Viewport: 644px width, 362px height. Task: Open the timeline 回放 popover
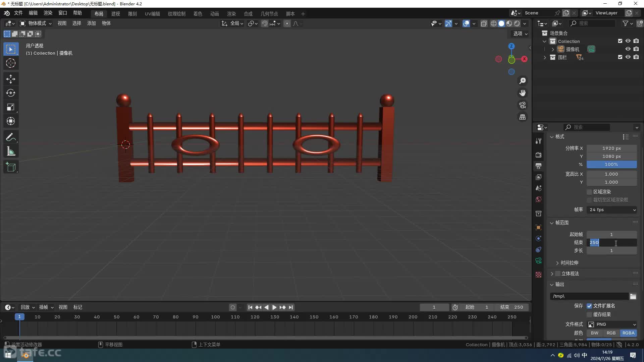click(x=28, y=307)
